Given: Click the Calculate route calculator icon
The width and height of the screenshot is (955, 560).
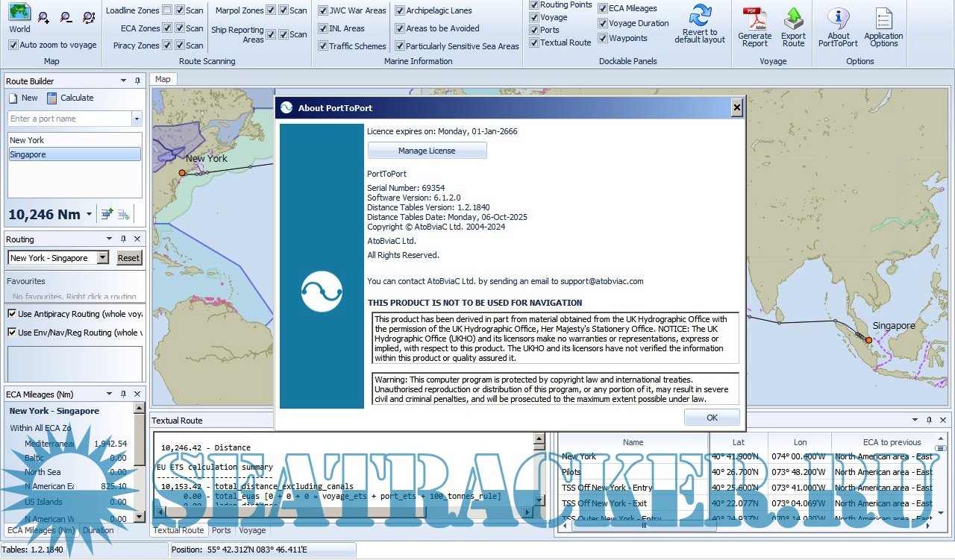Looking at the screenshot, I should (x=52, y=98).
